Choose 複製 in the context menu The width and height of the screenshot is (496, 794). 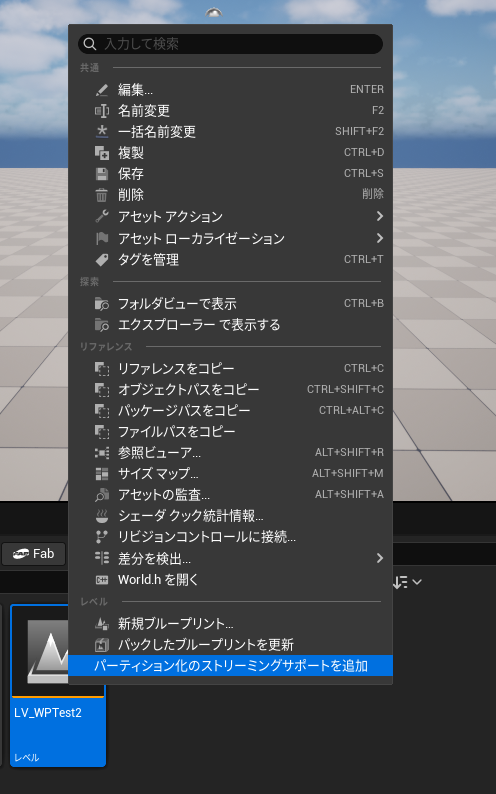click(x=230, y=153)
